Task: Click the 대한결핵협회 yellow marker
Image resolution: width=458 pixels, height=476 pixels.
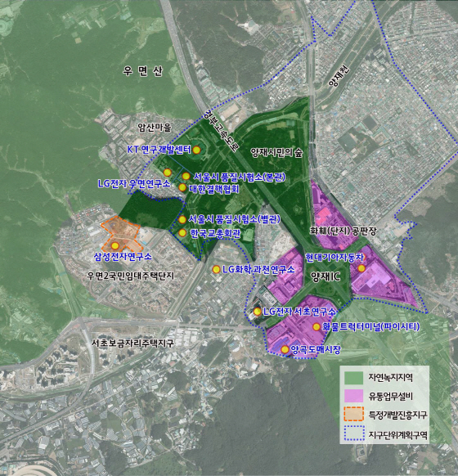Action: point(182,187)
